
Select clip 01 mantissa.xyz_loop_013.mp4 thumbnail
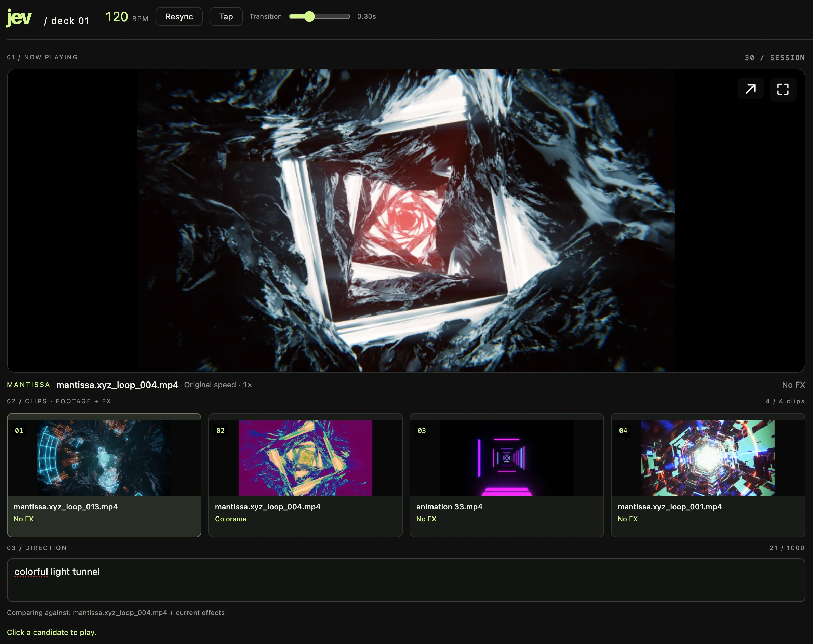click(104, 458)
